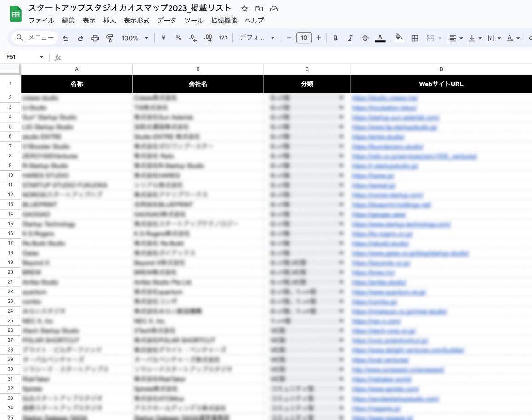532x420 pixels.
Task: Decrease decimal places
Action: coord(193,38)
